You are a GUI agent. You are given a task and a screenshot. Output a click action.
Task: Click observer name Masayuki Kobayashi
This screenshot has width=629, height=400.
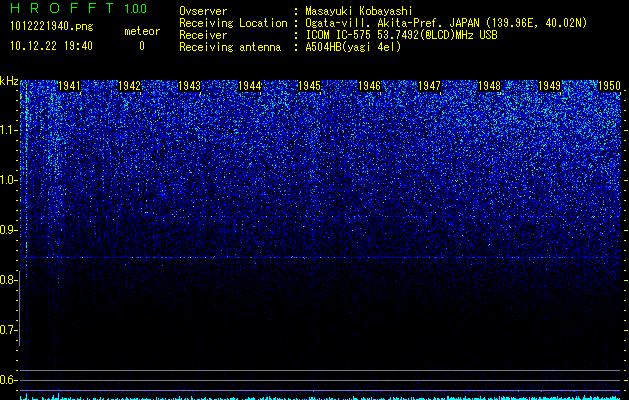point(359,11)
